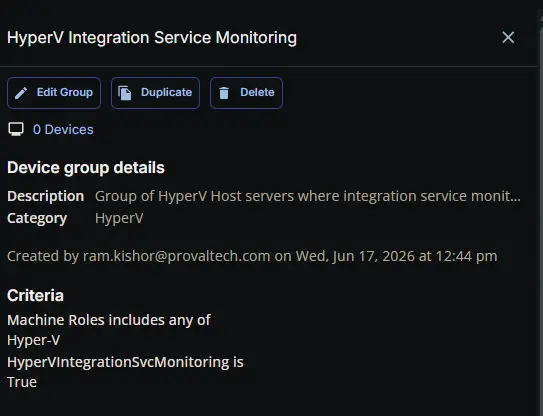Click the Edit Group button

click(x=54, y=93)
